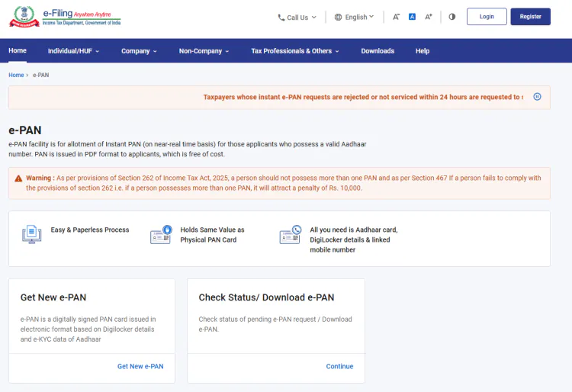Click Holds Same Value as Physical PAN Card
The image size is (572, 392).
pyautogui.click(x=212, y=234)
